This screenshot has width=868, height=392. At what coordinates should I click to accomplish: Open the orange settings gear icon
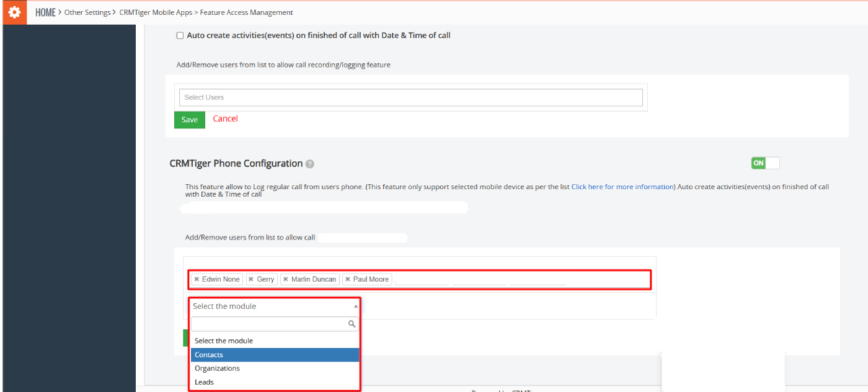(x=14, y=12)
